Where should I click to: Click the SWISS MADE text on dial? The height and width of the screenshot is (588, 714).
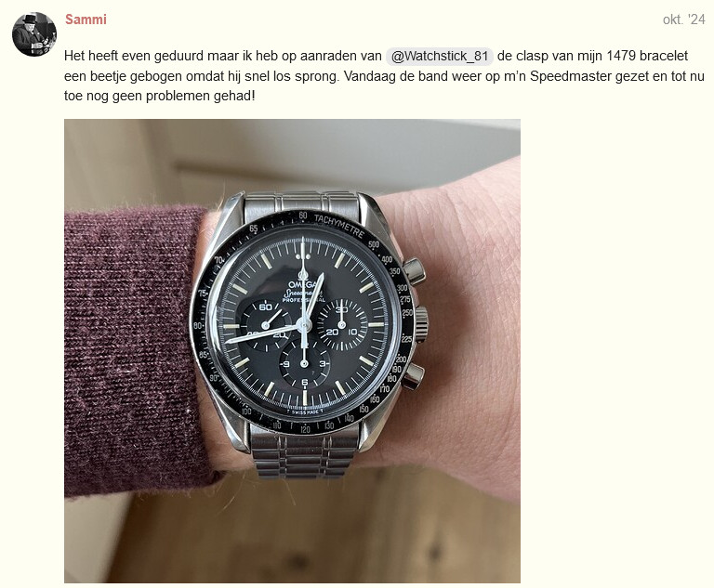(304, 412)
